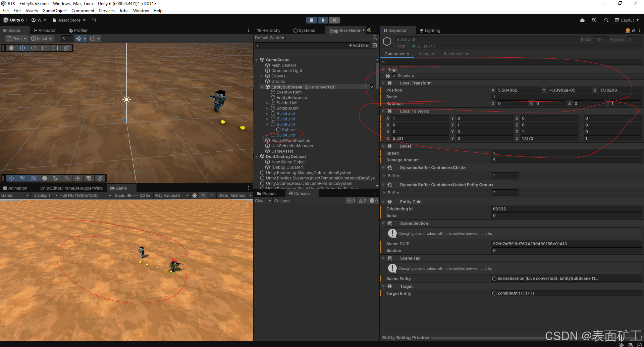Click Add filter in Hierarchy
This screenshot has height=347, width=644.
pyautogui.click(x=359, y=45)
